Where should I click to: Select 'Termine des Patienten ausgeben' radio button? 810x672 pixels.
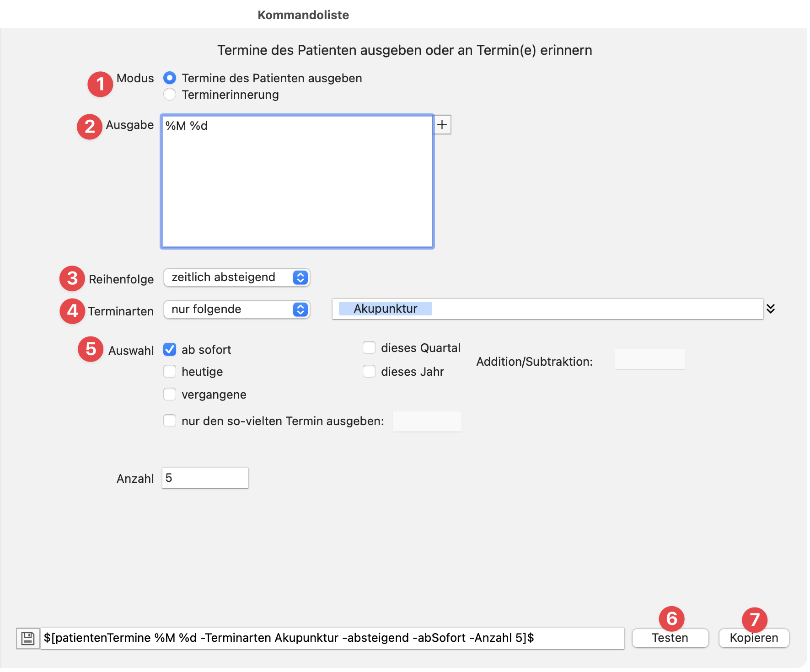click(170, 78)
